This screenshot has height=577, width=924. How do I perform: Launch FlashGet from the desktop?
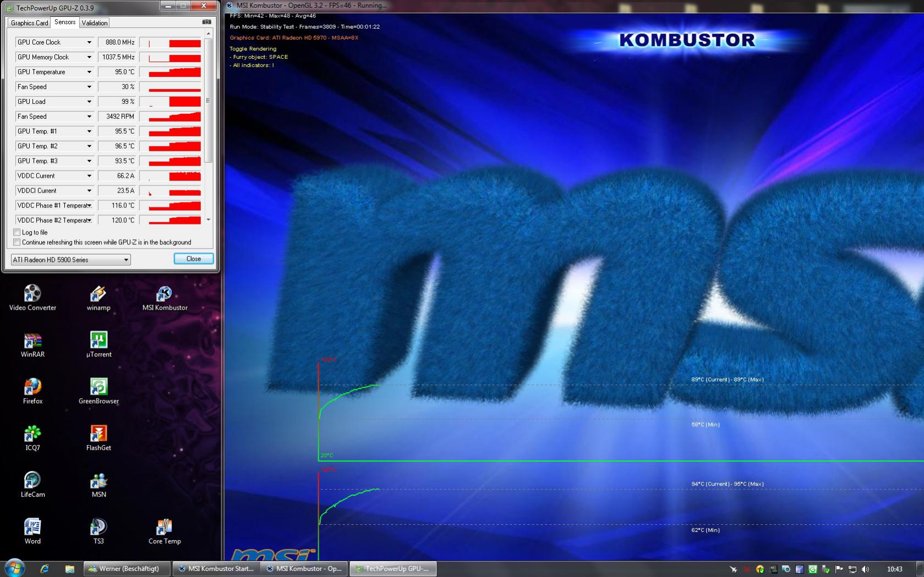pyautogui.click(x=99, y=438)
